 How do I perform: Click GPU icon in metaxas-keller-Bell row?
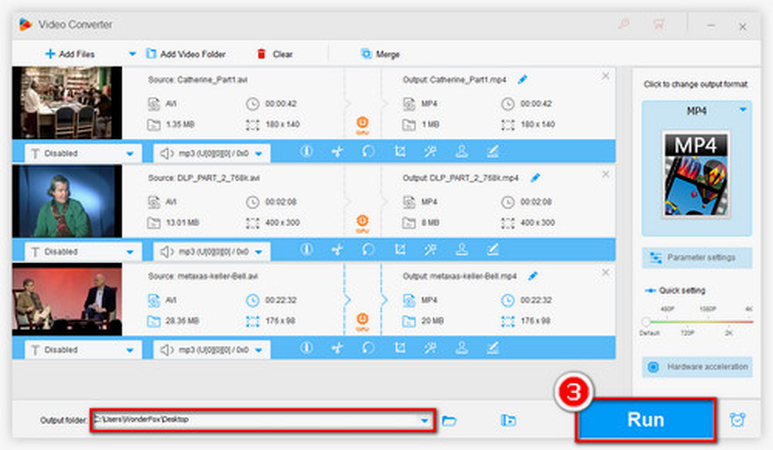click(x=362, y=321)
